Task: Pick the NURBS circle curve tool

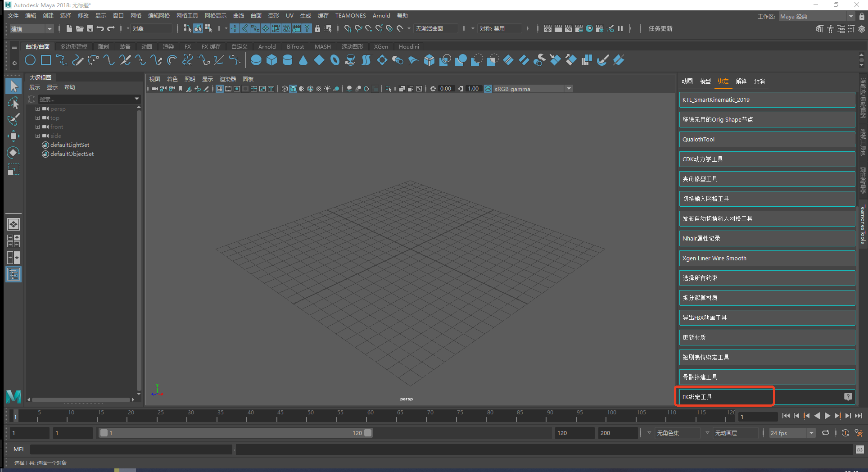Action: pyautogui.click(x=30, y=60)
